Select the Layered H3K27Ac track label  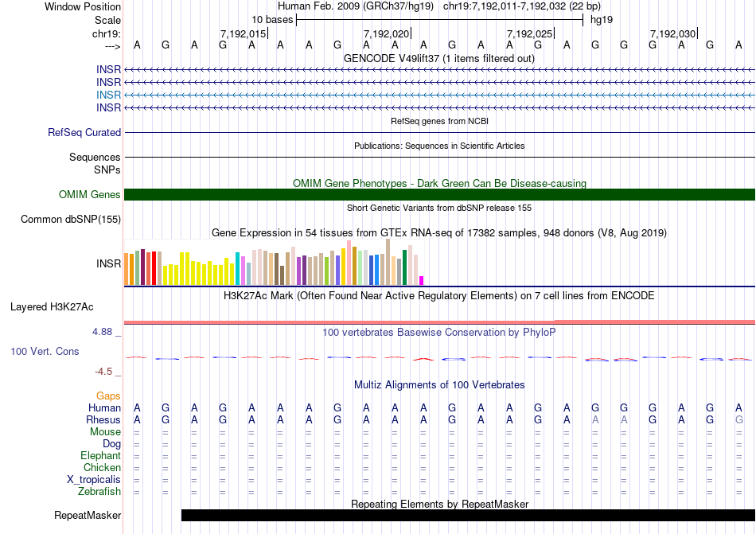click(52, 306)
